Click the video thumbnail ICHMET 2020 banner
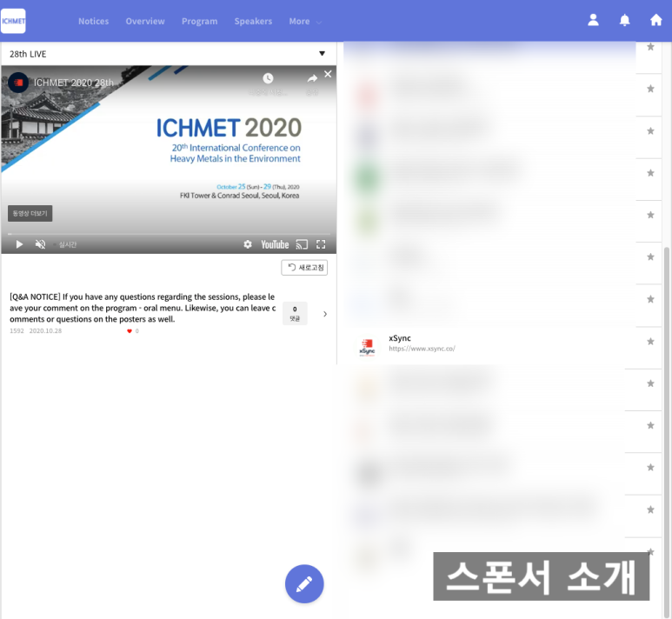This screenshot has width=672, height=619. (x=169, y=159)
